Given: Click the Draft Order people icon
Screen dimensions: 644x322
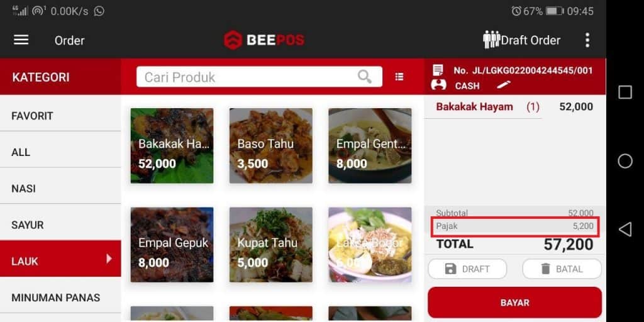Looking at the screenshot, I should [491, 40].
